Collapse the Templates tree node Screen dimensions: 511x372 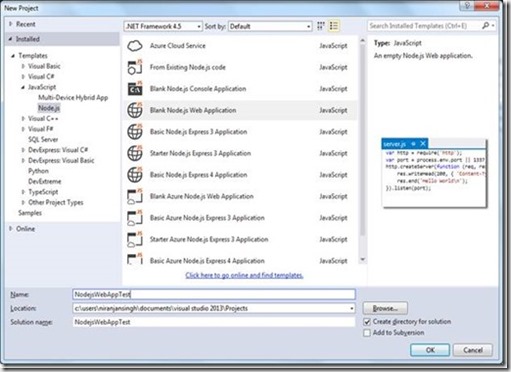tap(13, 56)
